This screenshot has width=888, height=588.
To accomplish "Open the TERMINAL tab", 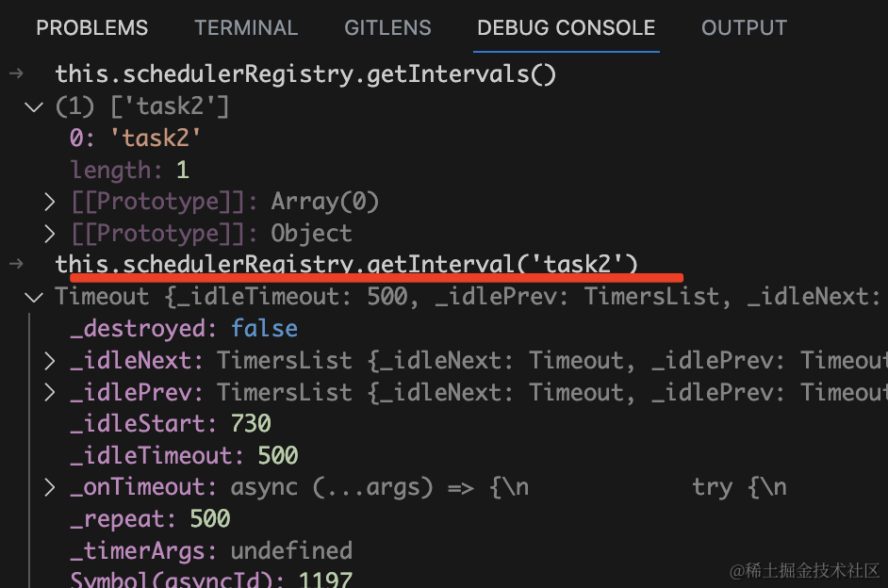I will coord(245,28).
